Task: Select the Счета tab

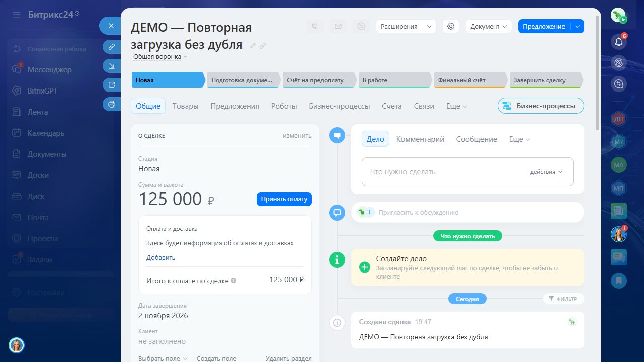Action: (x=392, y=106)
